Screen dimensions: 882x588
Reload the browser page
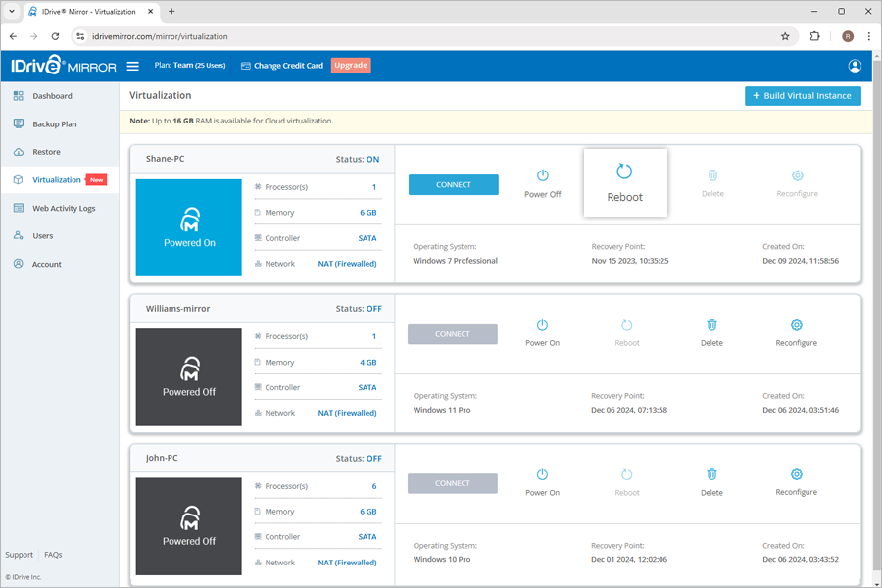[x=55, y=36]
